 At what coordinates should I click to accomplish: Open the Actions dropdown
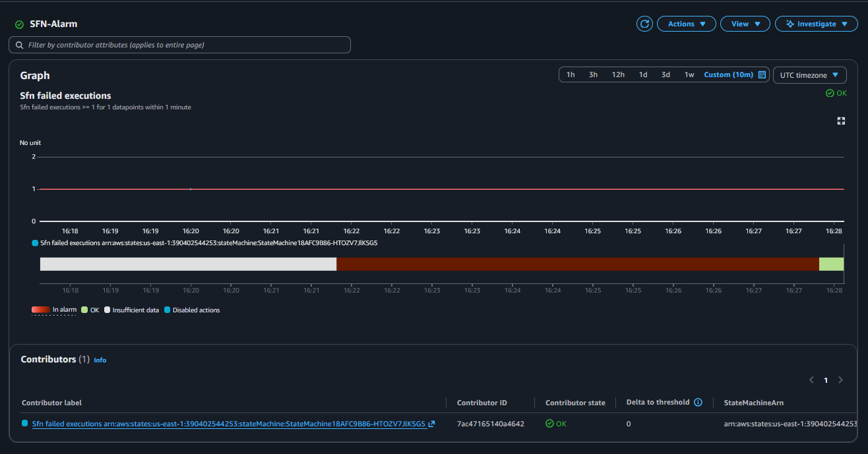686,24
